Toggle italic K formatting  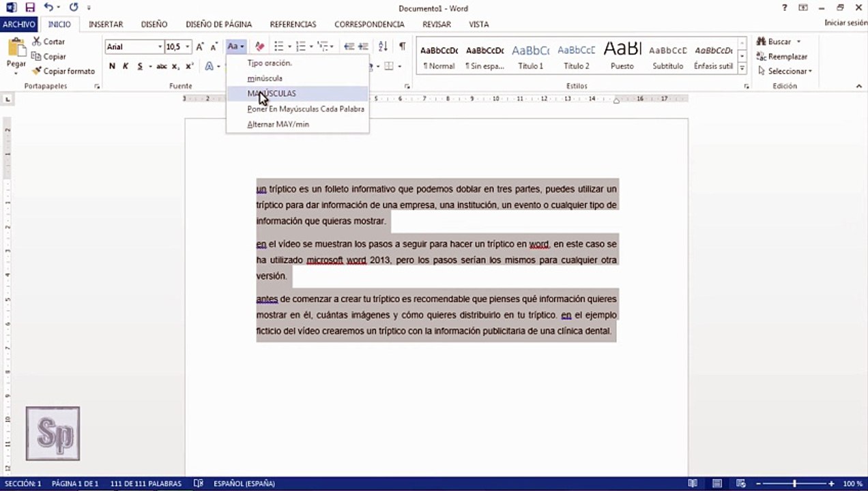tap(126, 66)
